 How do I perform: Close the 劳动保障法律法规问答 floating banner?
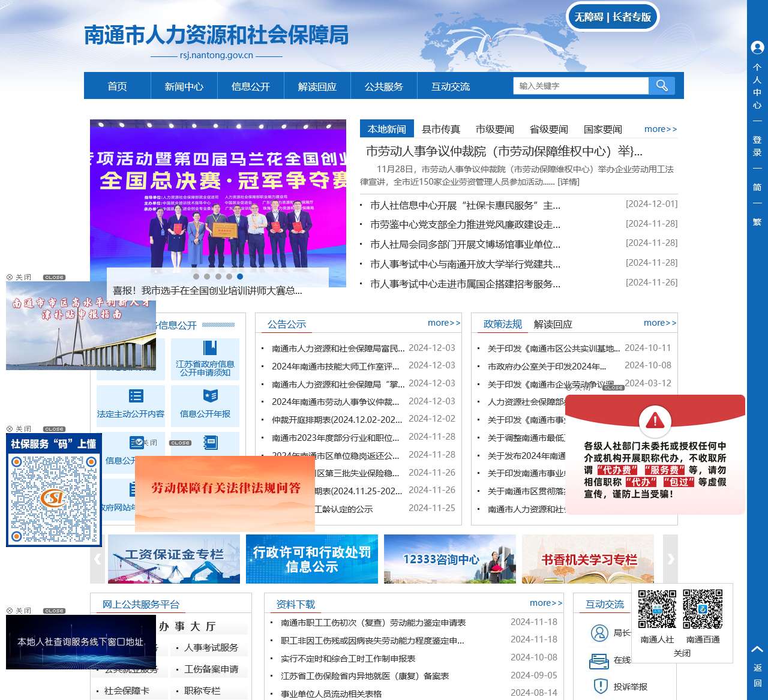(162, 443)
